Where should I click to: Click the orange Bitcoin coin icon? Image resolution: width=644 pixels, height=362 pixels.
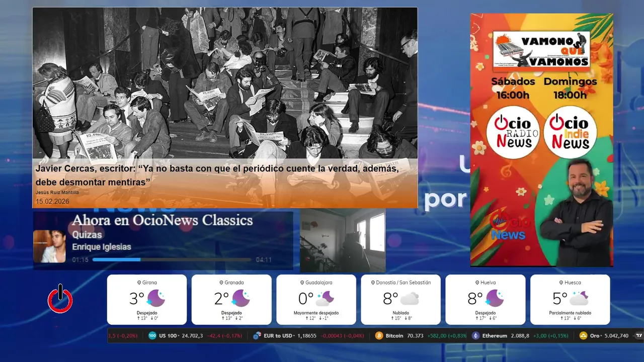[379, 335]
